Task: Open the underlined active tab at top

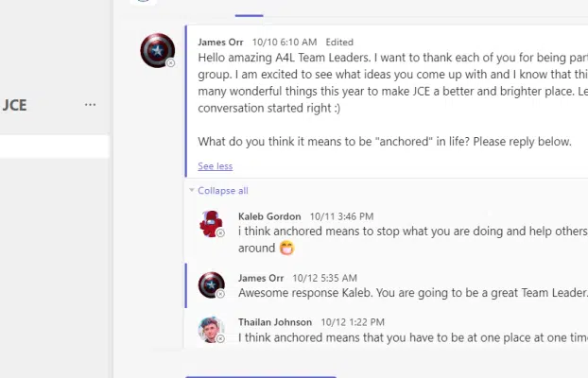Action: click(x=249, y=9)
